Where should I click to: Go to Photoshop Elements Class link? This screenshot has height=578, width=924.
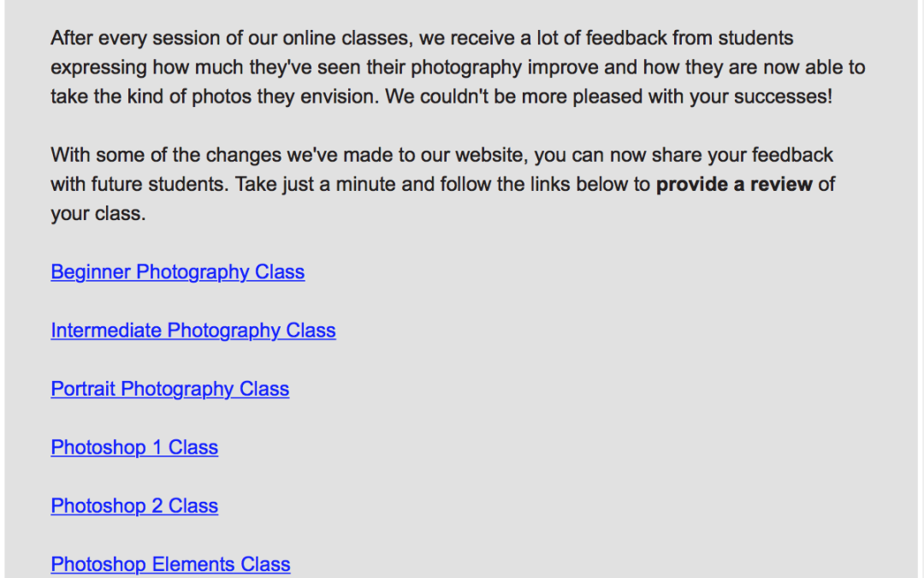point(170,563)
